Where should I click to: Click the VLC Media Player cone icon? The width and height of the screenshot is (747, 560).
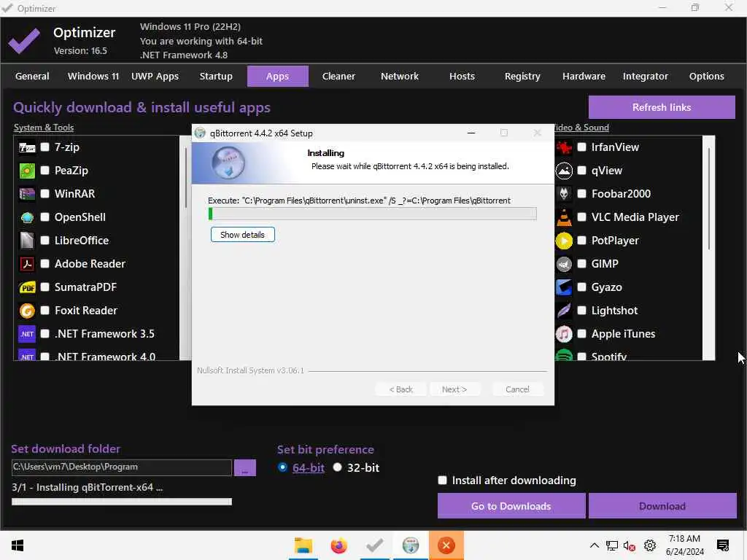point(564,217)
